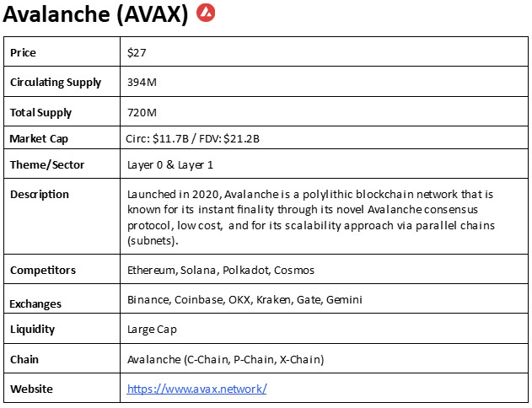
Task: Select the 394M circulating supply value
Action: (142, 82)
